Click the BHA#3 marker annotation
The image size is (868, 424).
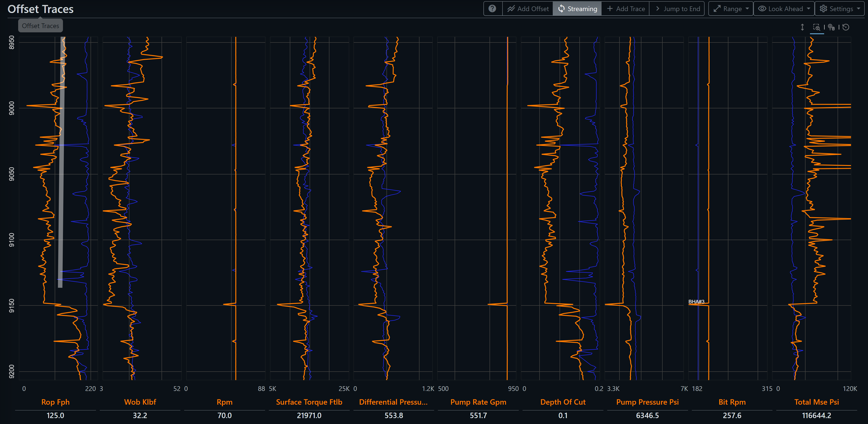pos(696,301)
